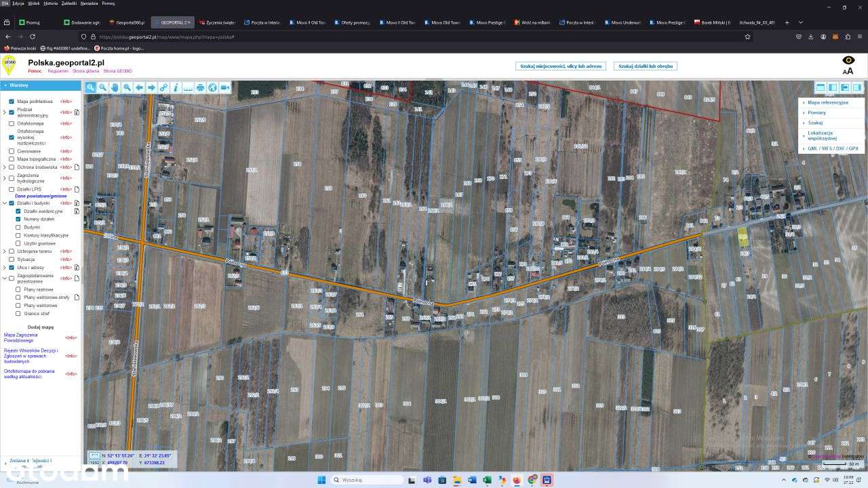Click the map link chain icon
The height and width of the screenshot is (488, 868).
(x=163, y=87)
